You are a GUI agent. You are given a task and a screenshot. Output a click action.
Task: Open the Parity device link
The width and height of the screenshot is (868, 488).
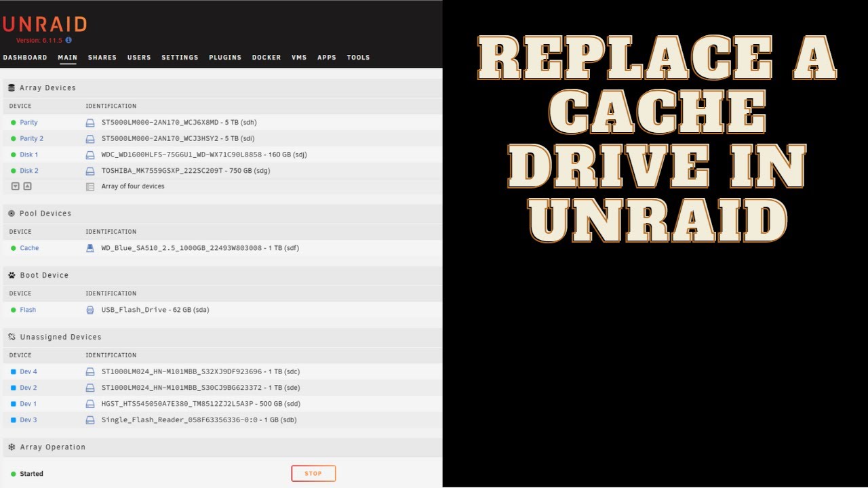pos(28,123)
